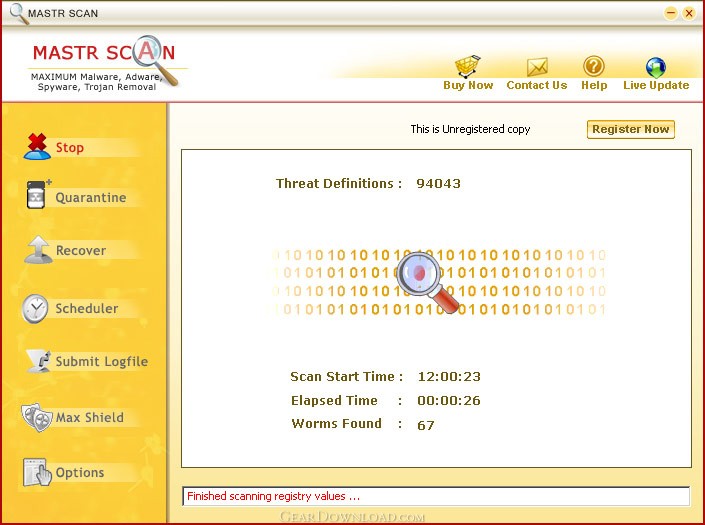Select Recover in sidebar
Screen dimensions: 705x525
(81, 250)
